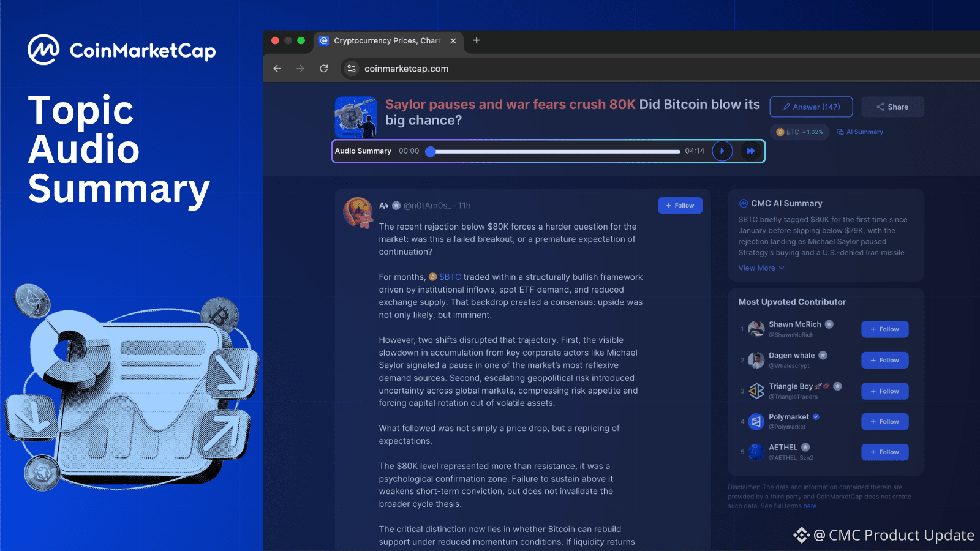Follow Triangle Boy

(x=885, y=391)
